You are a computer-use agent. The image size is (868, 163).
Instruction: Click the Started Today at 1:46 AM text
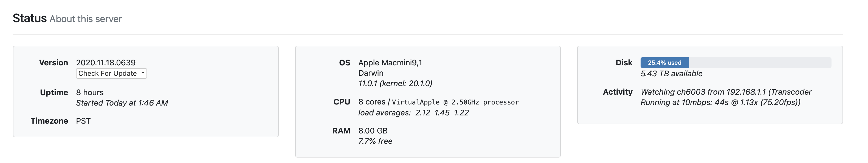pos(122,103)
